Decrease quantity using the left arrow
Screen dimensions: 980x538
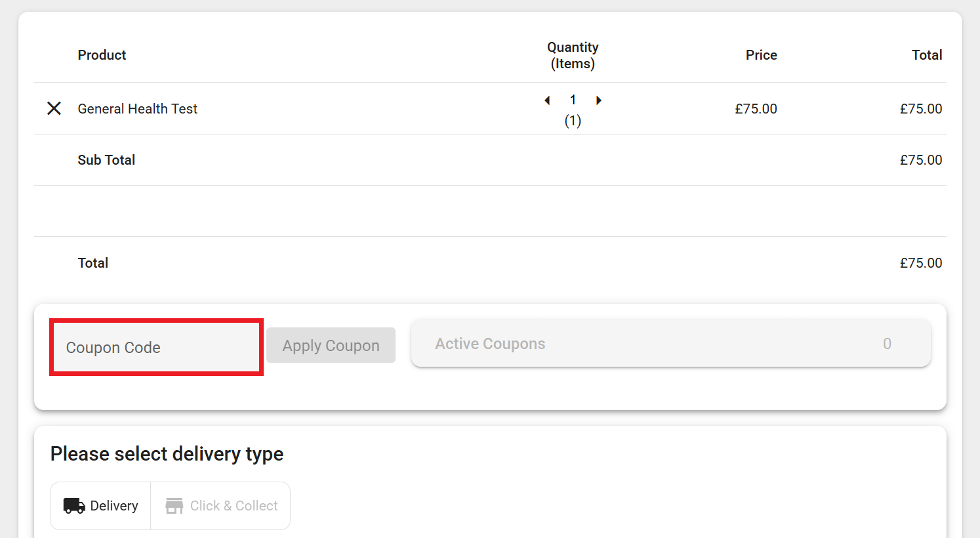pos(547,100)
